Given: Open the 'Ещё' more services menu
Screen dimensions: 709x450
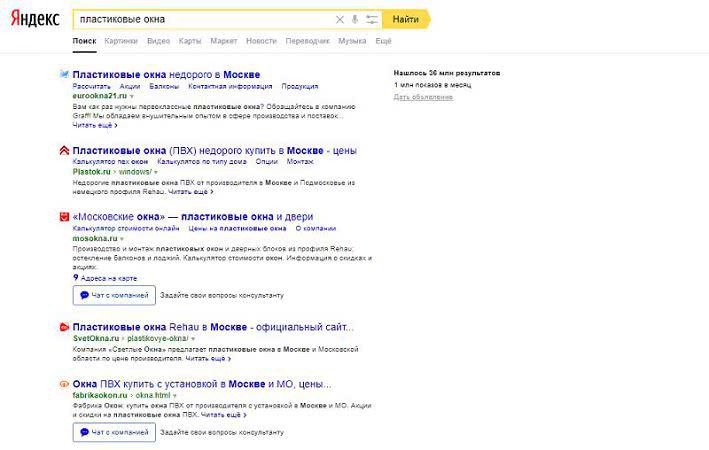Looking at the screenshot, I should coord(383,41).
